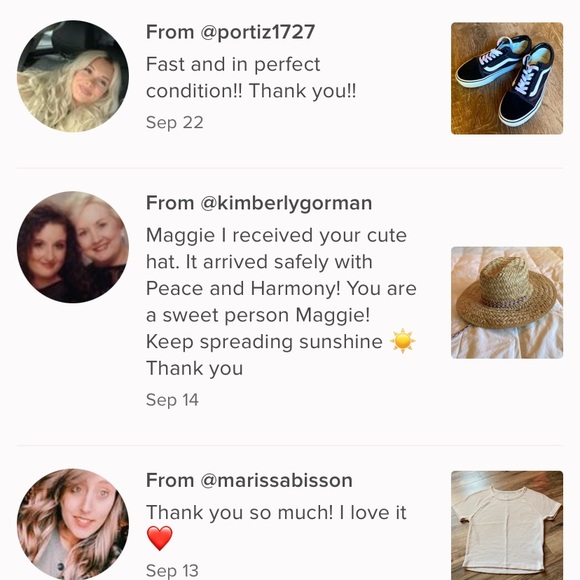View the white t-shirt listing thumbnail
The image size is (580, 580).
point(507,525)
